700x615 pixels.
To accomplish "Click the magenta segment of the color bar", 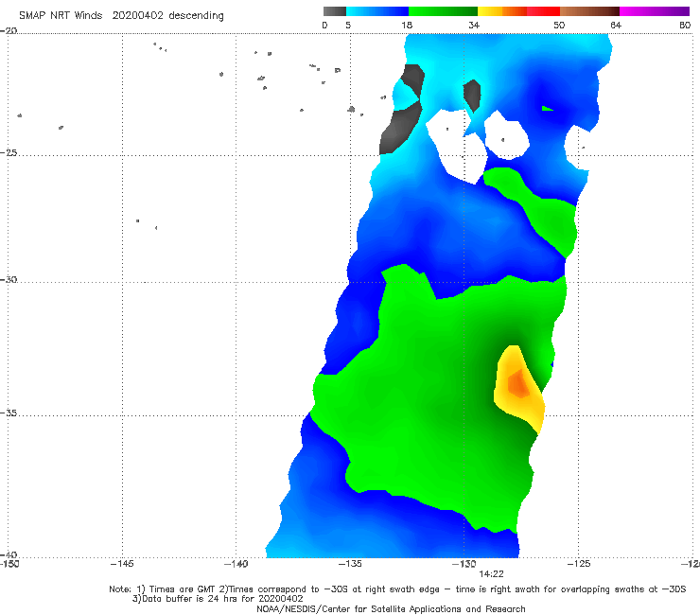I will tap(655, 11).
